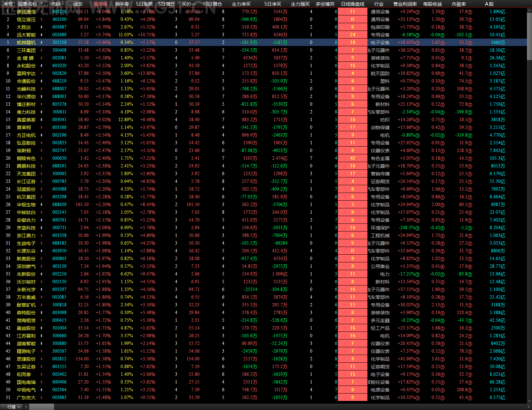Select stock name 金螳螂
This screenshot has width=532, height=410.
[26, 58]
